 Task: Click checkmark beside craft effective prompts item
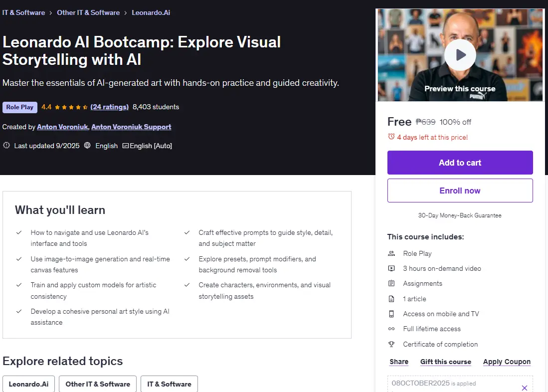click(x=187, y=232)
